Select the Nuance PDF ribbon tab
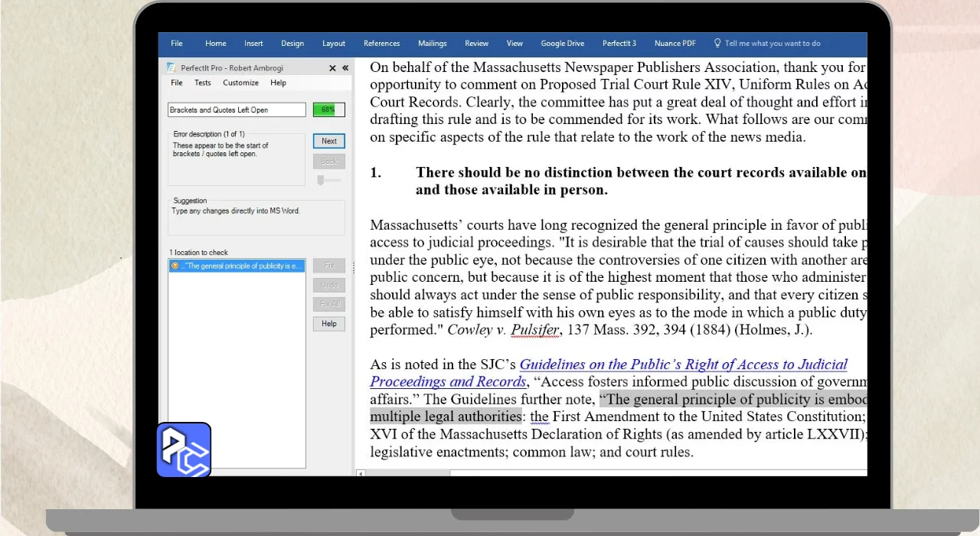This screenshot has width=980, height=536. tap(675, 44)
